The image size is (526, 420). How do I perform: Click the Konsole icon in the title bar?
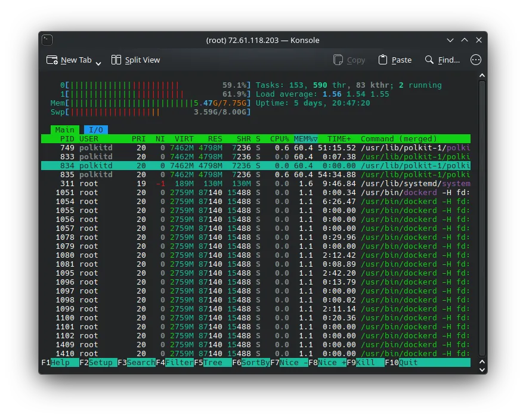(47, 39)
